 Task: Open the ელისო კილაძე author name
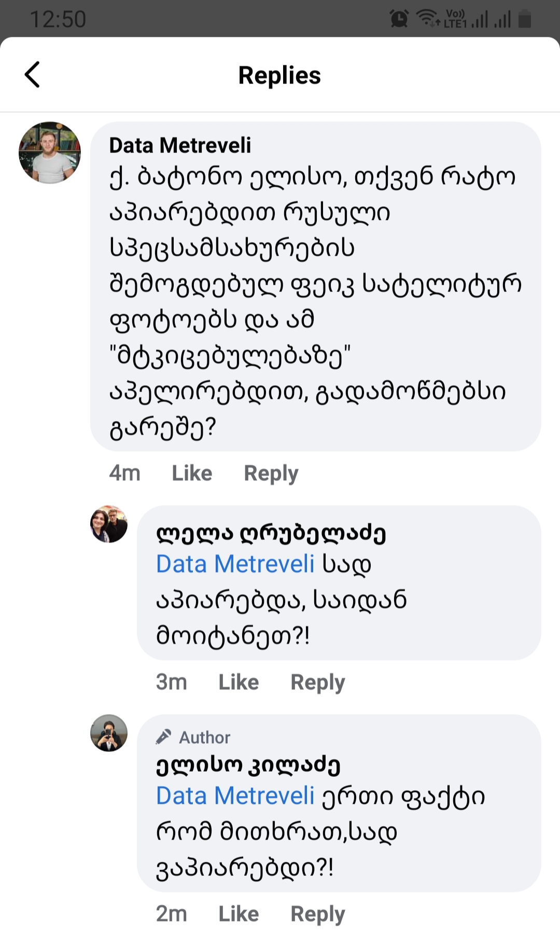248,765
